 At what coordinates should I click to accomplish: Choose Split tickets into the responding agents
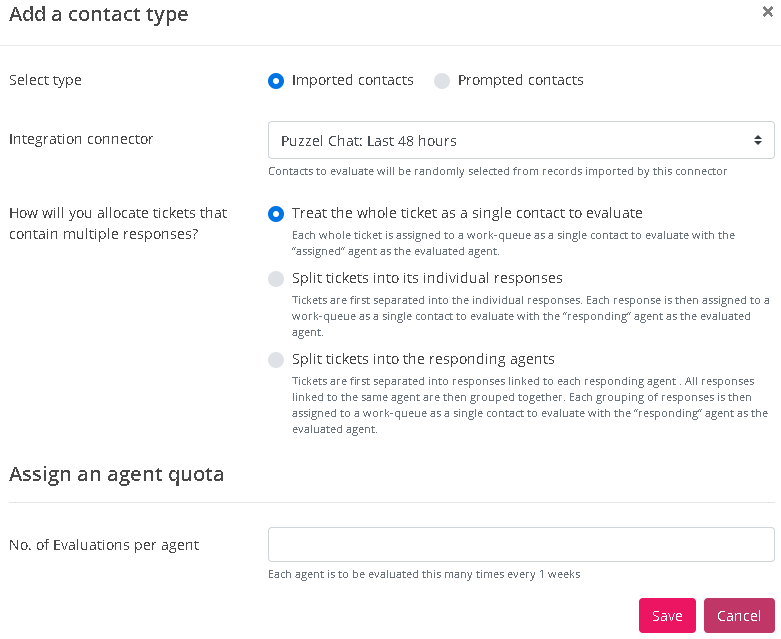click(276, 360)
